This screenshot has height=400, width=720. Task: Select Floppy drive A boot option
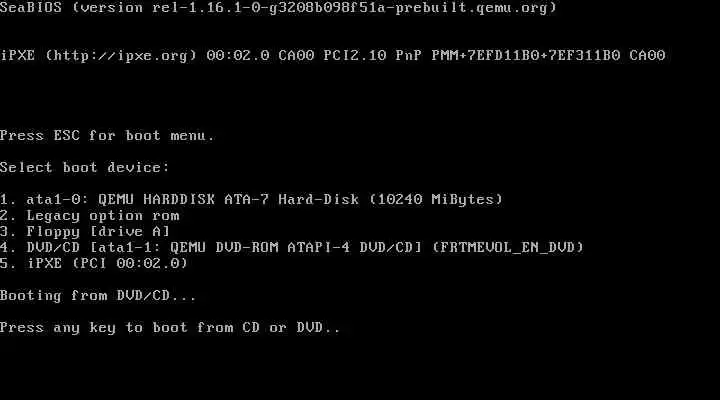pyautogui.click(x=85, y=231)
